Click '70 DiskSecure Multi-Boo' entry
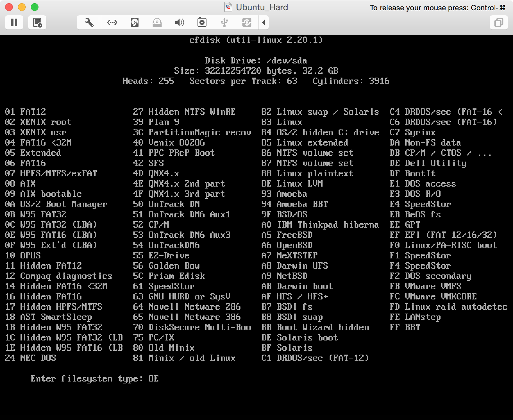513x420 pixels. click(192, 327)
